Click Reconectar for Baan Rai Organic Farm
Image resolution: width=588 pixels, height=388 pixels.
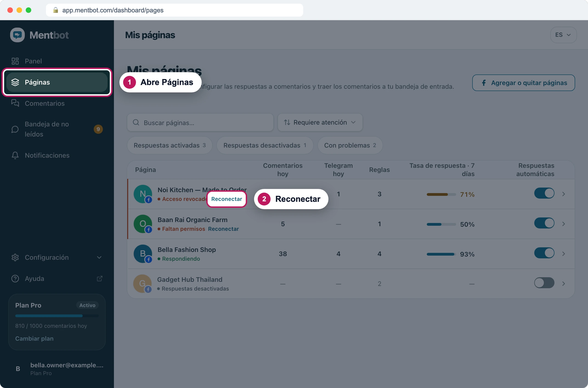coord(223,229)
